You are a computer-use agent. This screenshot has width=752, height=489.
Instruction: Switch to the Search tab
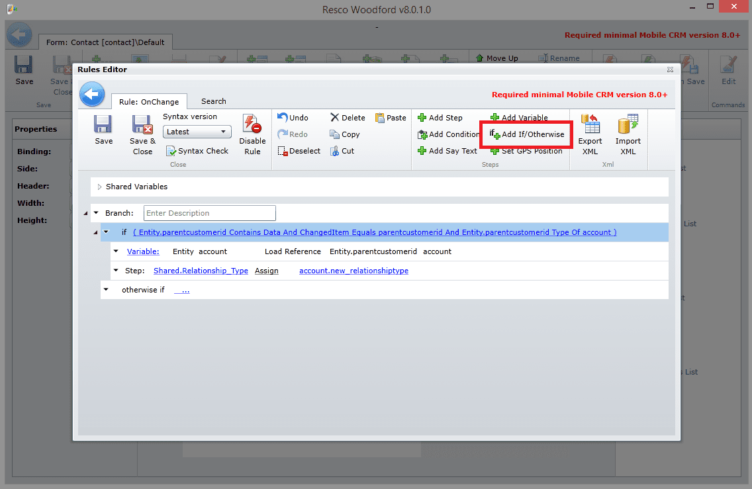(x=213, y=101)
